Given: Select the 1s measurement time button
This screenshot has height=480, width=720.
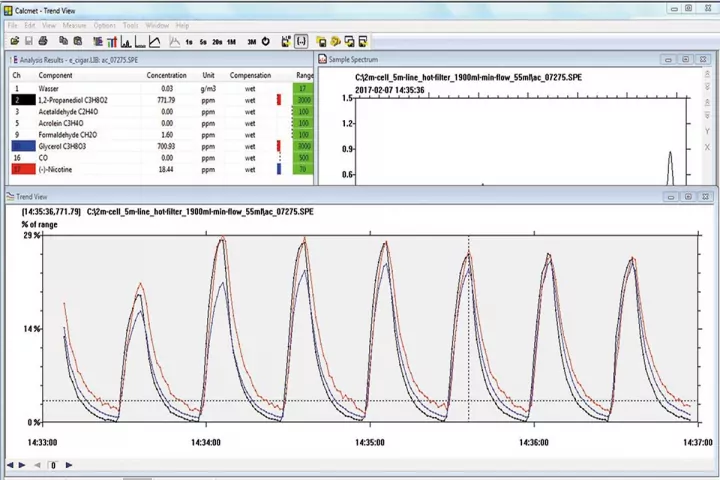Looking at the screenshot, I should point(189,42).
